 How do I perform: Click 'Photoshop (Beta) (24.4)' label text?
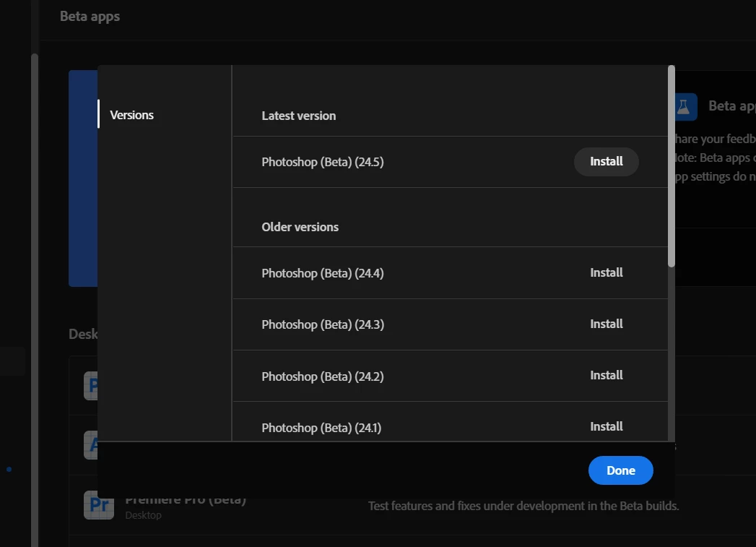pyautogui.click(x=323, y=273)
